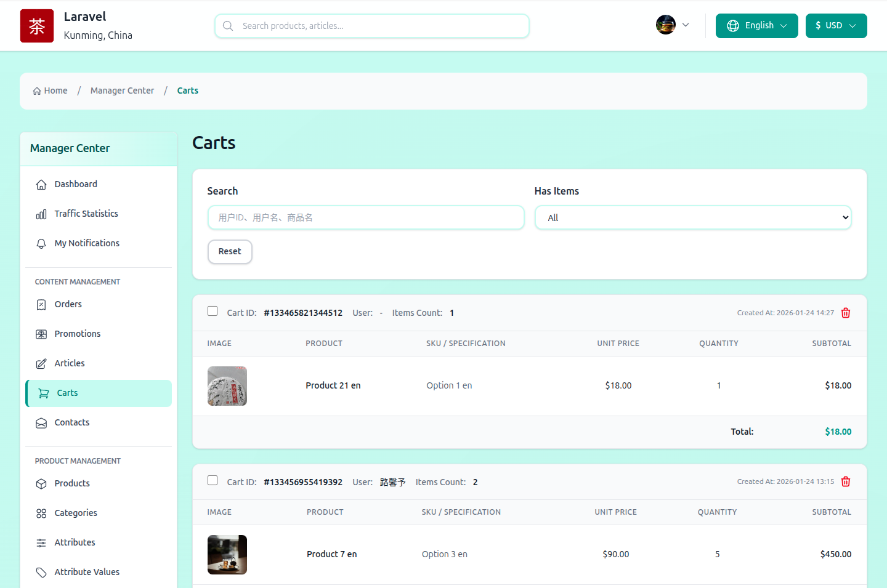Click the search magnifier icon
887x588 pixels.
228,26
